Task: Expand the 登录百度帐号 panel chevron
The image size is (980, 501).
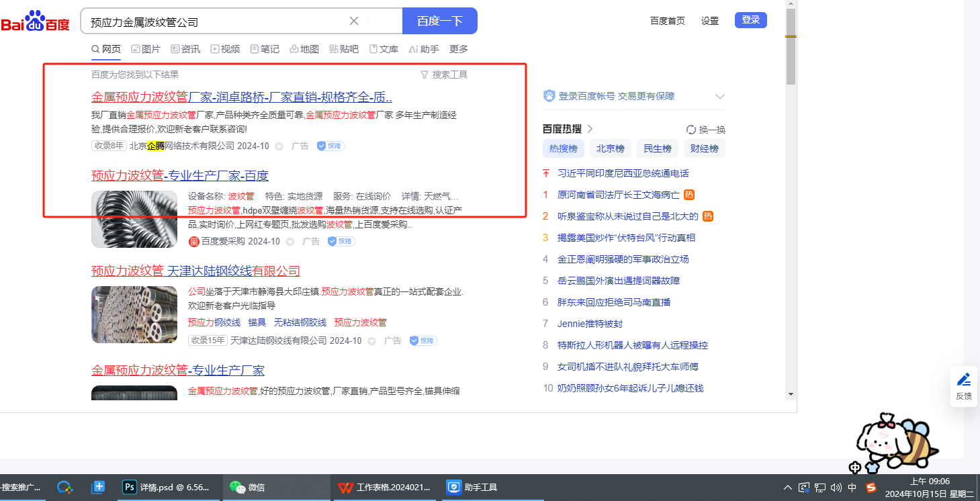Action: (720, 97)
